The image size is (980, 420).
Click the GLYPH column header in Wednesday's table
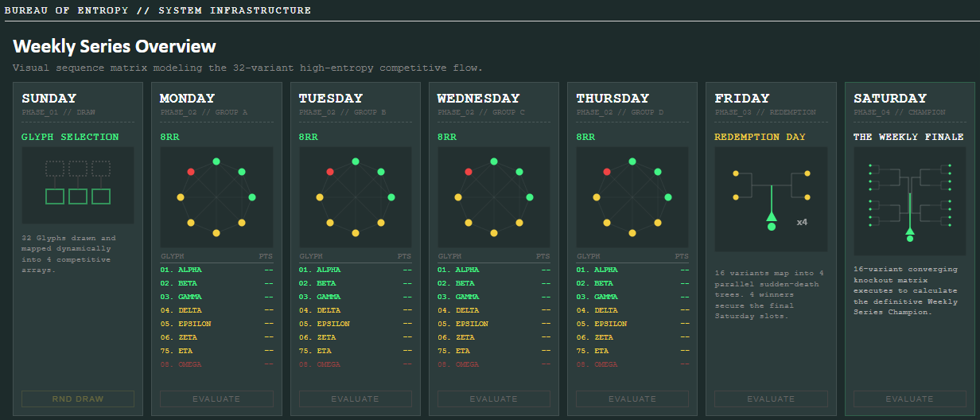[x=449, y=257]
